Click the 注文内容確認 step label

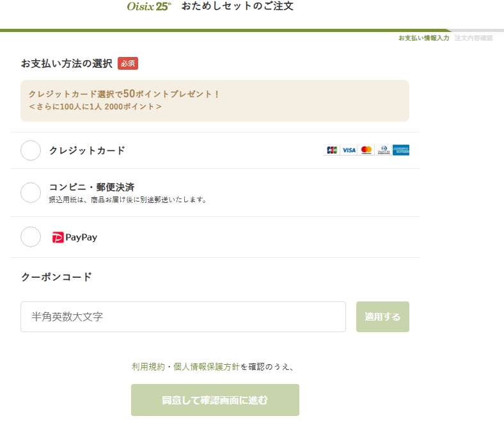pyautogui.click(x=473, y=38)
